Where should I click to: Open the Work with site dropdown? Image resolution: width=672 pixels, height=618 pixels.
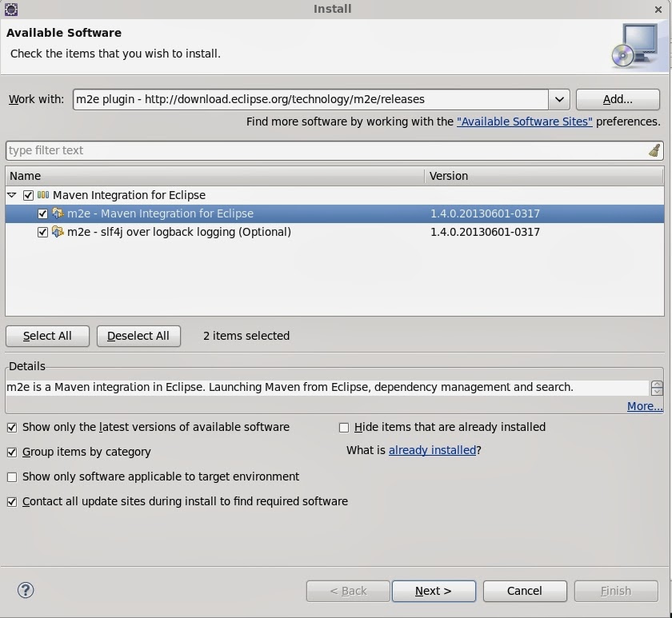pos(560,99)
